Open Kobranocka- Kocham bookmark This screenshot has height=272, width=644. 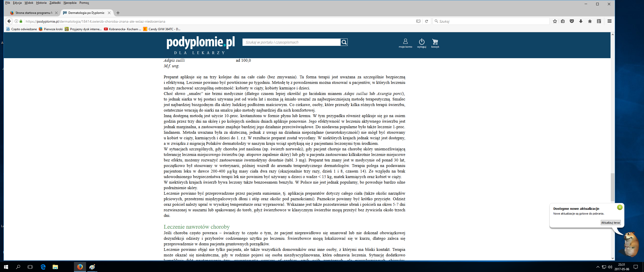(123, 29)
